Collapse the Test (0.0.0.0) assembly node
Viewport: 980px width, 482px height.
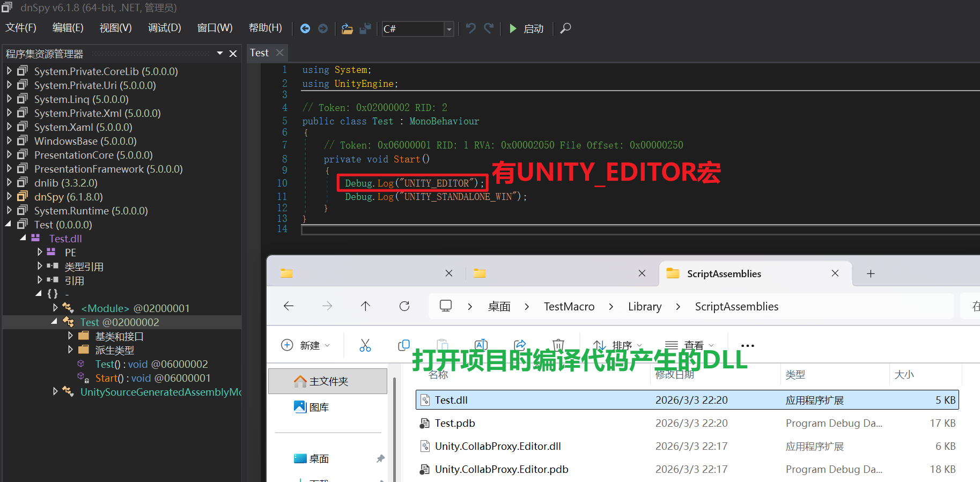pyautogui.click(x=9, y=224)
